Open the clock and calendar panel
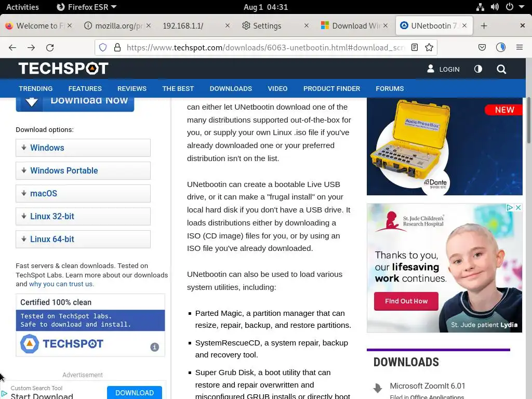 pos(265,7)
